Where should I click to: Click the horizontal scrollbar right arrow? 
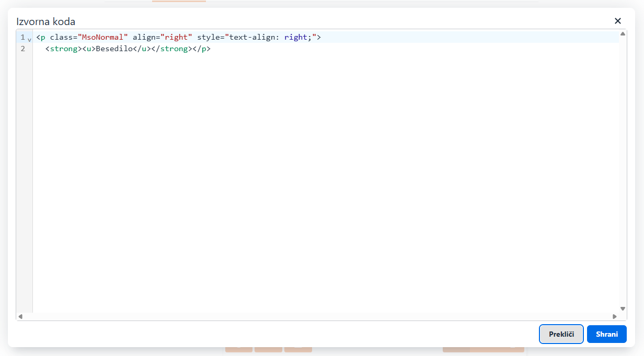[x=615, y=316]
